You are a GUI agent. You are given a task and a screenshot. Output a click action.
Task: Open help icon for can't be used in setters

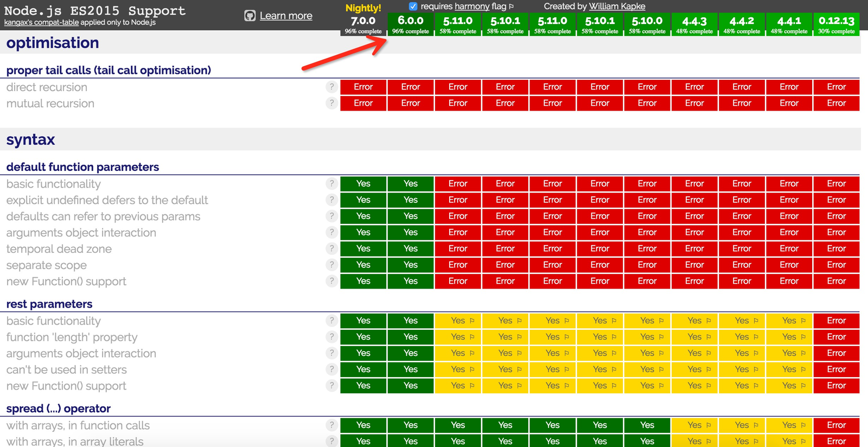click(331, 369)
